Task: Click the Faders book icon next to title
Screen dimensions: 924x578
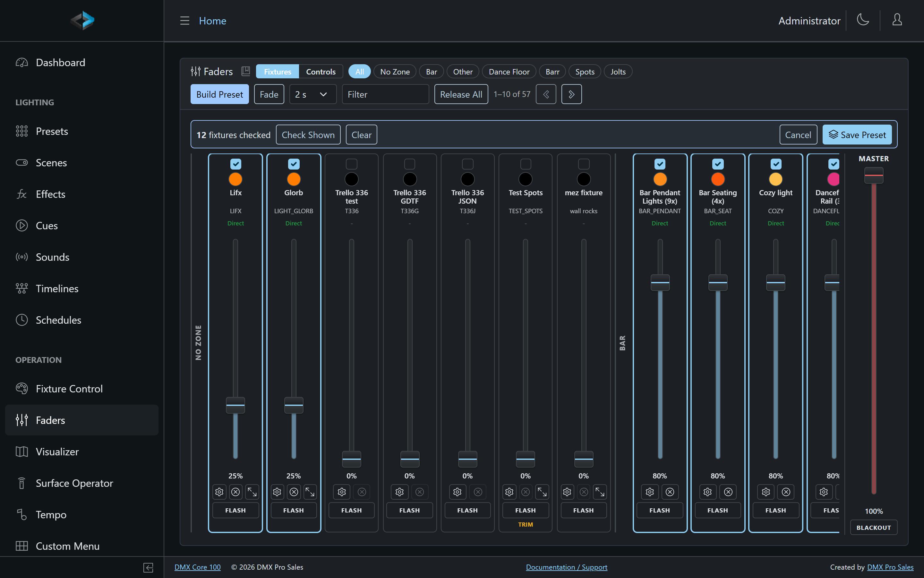Action: pyautogui.click(x=245, y=71)
